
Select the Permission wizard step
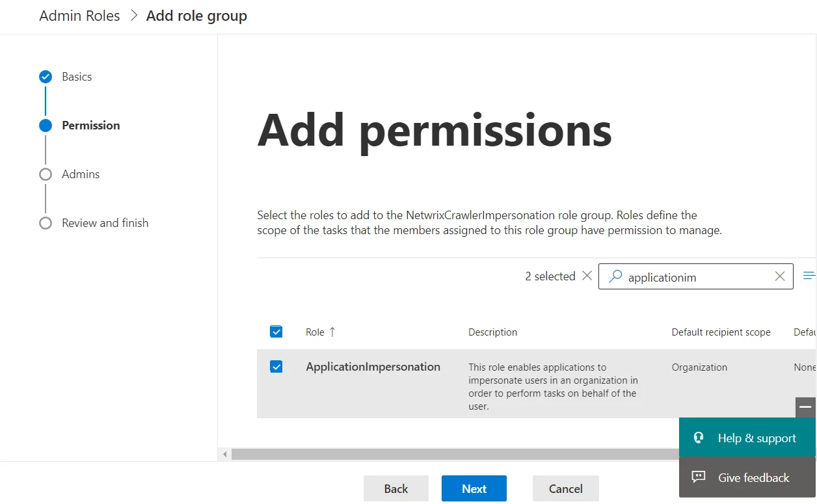[x=90, y=126]
